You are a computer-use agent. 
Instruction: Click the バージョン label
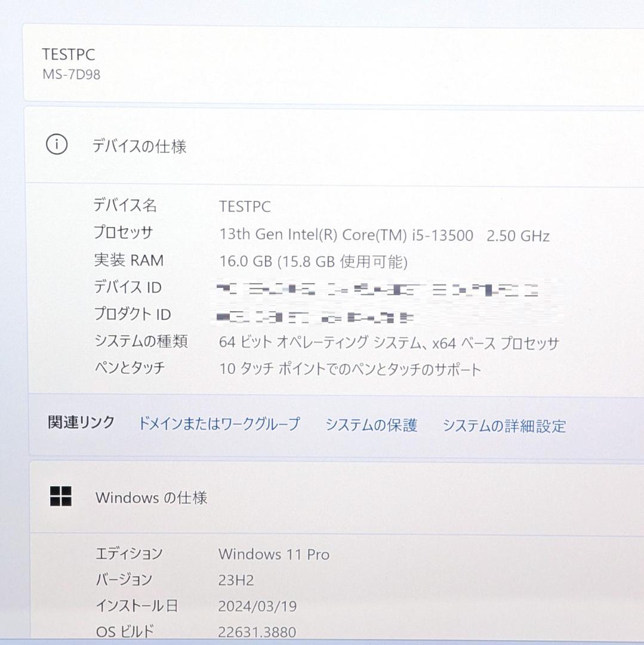pyautogui.click(x=124, y=579)
